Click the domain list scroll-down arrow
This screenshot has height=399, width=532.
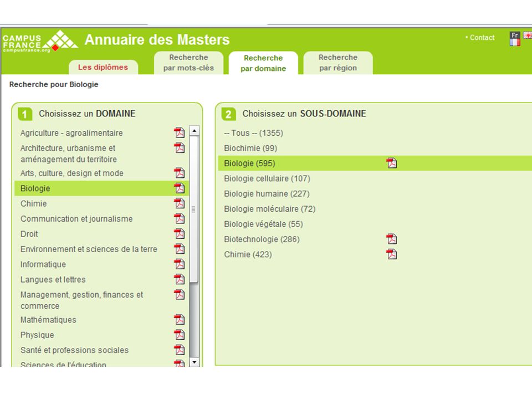[x=194, y=362]
